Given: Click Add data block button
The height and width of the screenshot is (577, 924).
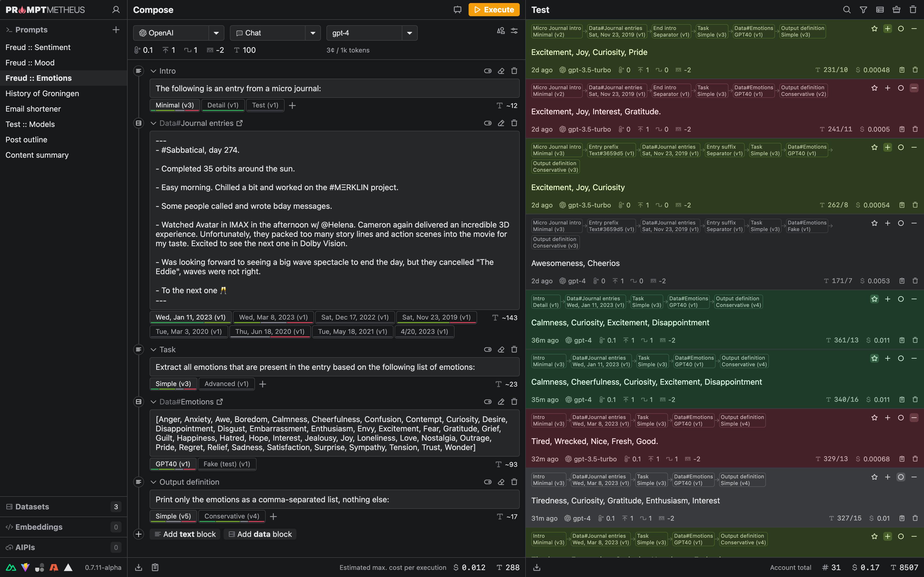Looking at the screenshot, I should click(260, 534).
